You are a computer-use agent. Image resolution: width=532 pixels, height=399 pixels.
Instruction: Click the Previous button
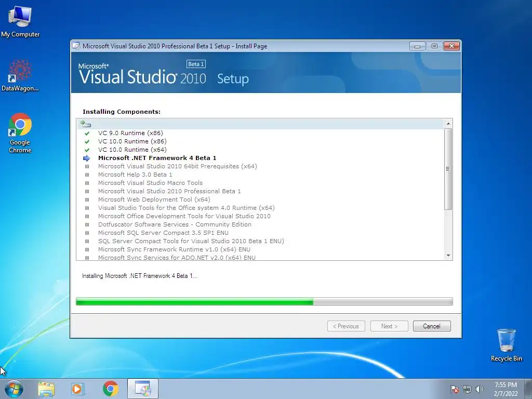(x=346, y=326)
